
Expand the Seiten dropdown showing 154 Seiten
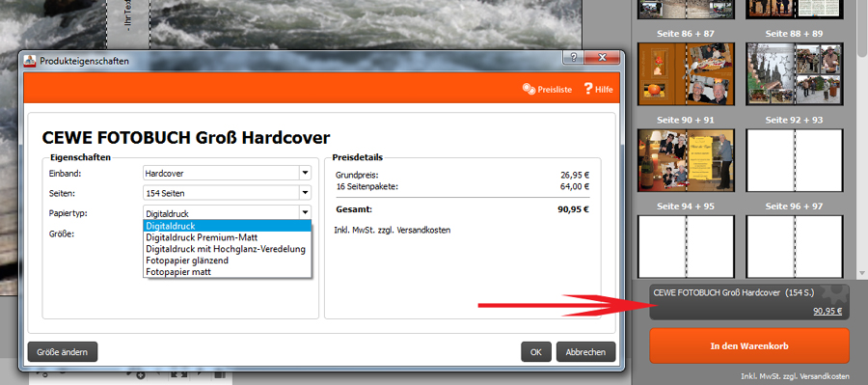[305, 193]
